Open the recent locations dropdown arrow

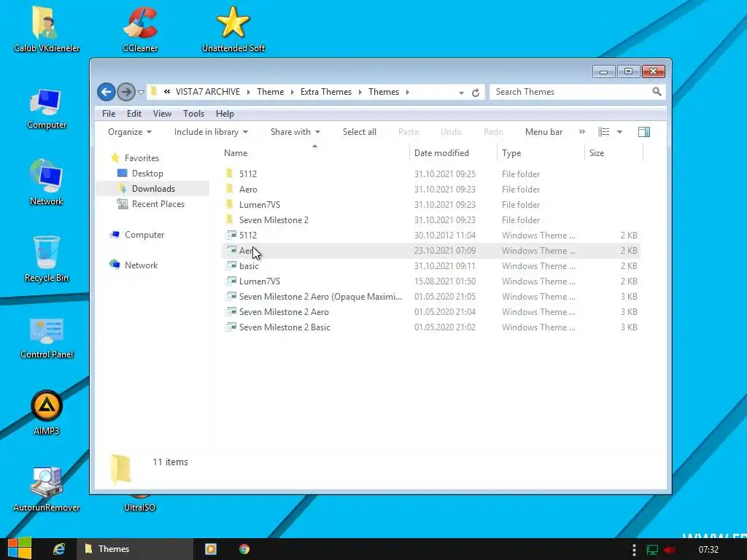pyautogui.click(x=141, y=93)
